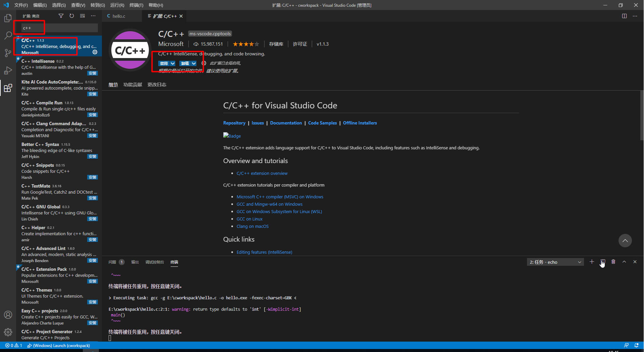Image resolution: width=644 pixels, height=352 pixels.
Task: Switch to the 调试控制台 panel tab
Action: [x=155, y=262]
